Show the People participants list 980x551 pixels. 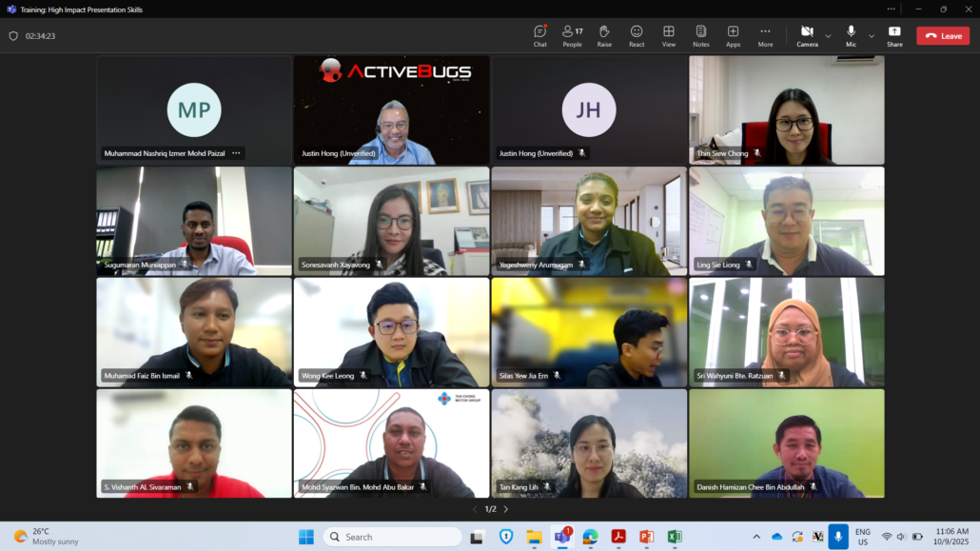tap(572, 35)
